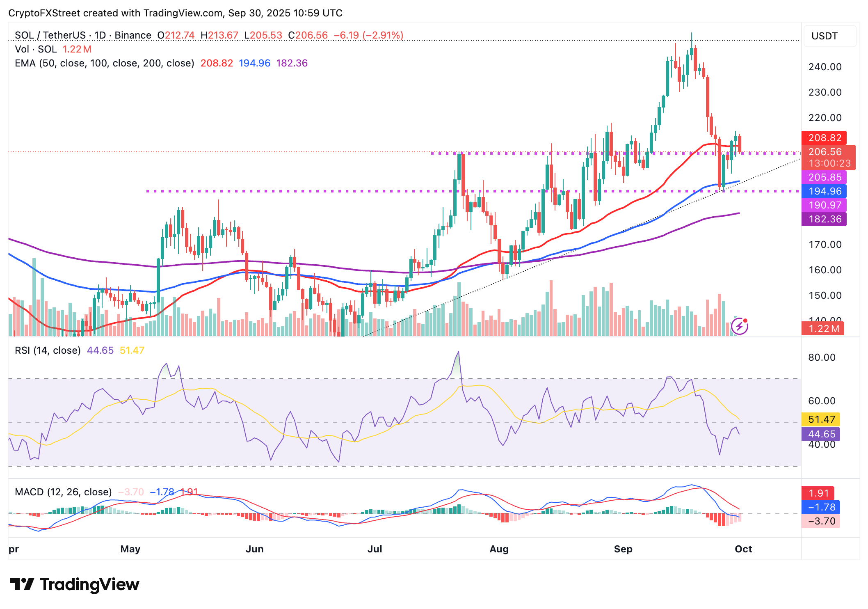Click the red 208.82 EMA price tag
This screenshot has width=868, height=609.
tap(825, 138)
